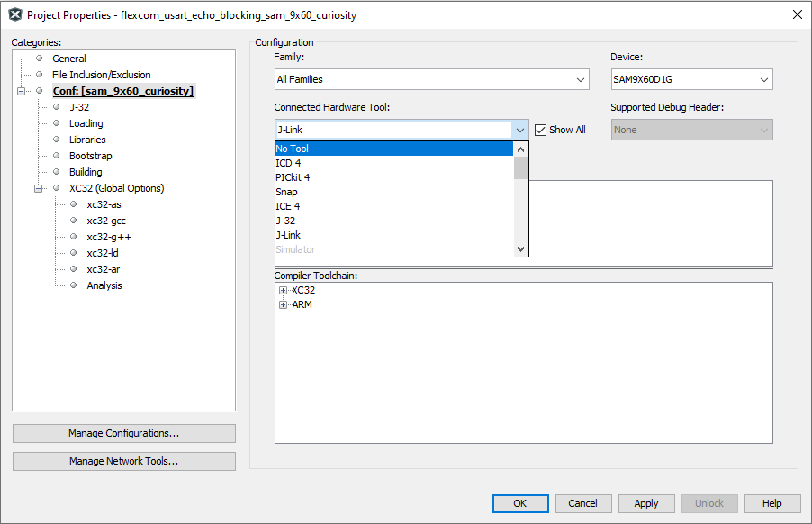Click the MPLAB X icon in title bar

[14, 14]
